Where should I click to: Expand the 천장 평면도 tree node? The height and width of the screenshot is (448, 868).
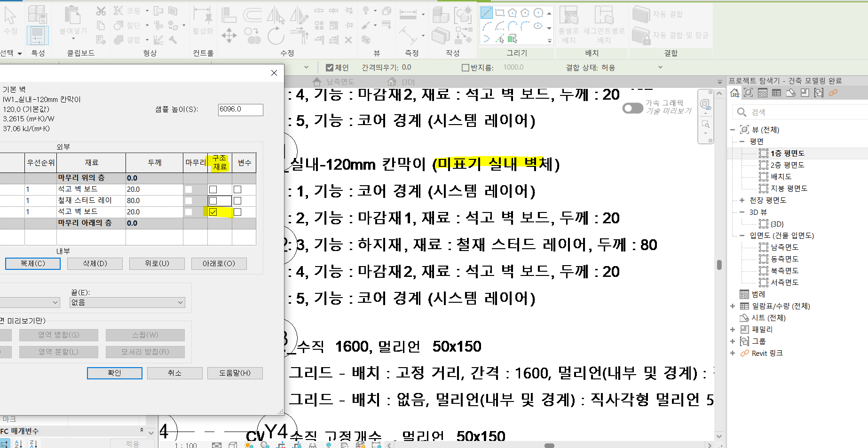742,200
